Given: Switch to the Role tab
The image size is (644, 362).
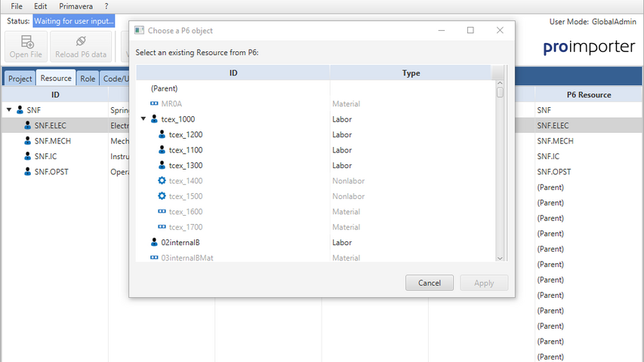Looking at the screenshot, I should [88, 78].
